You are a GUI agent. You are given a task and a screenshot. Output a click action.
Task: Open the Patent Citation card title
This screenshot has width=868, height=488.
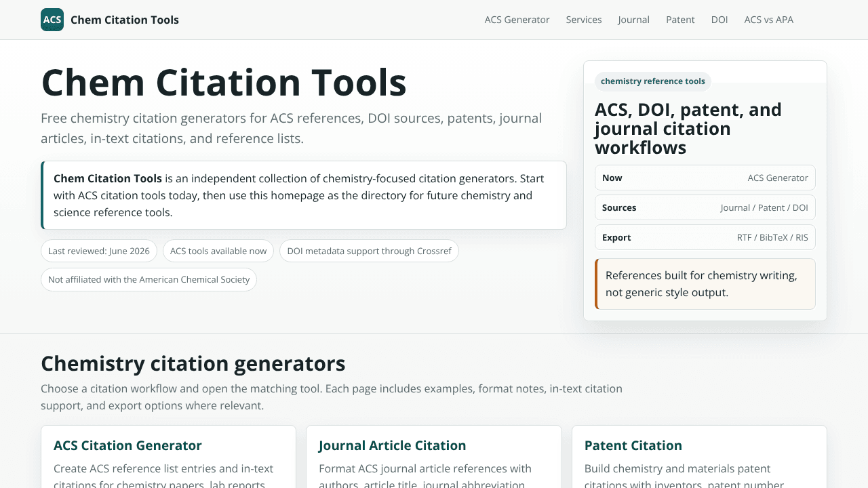[633, 445]
